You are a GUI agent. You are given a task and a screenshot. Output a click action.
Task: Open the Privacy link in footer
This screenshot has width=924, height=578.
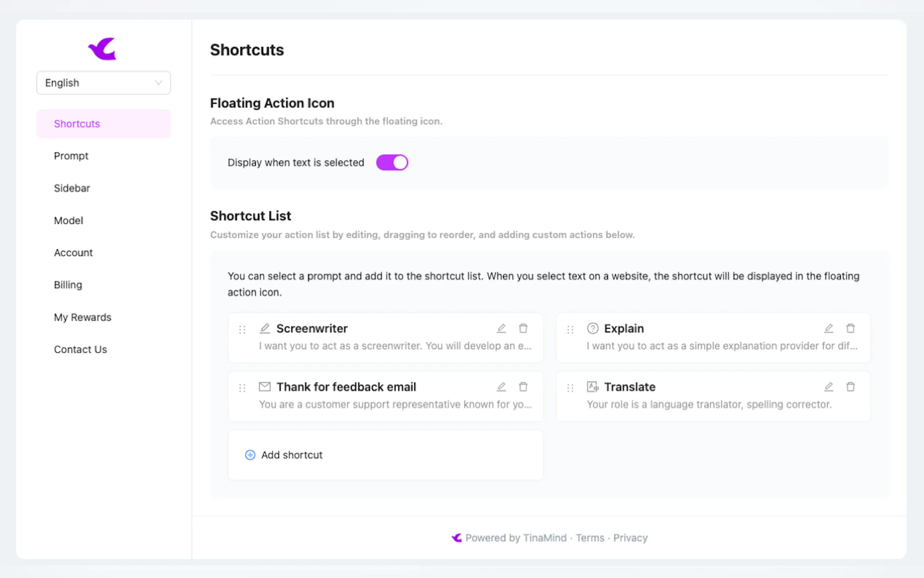click(x=630, y=538)
